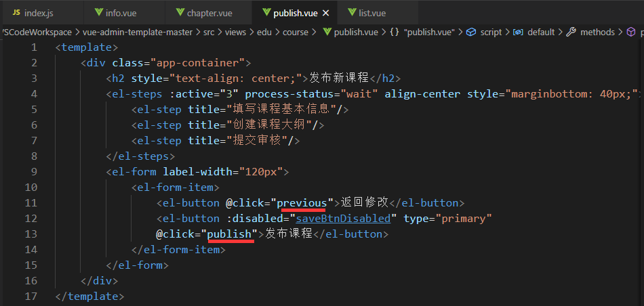The width and height of the screenshot is (644, 306).
Task: Click line number 13 in gutter
Action: pyautogui.click(x=31, y=234)
